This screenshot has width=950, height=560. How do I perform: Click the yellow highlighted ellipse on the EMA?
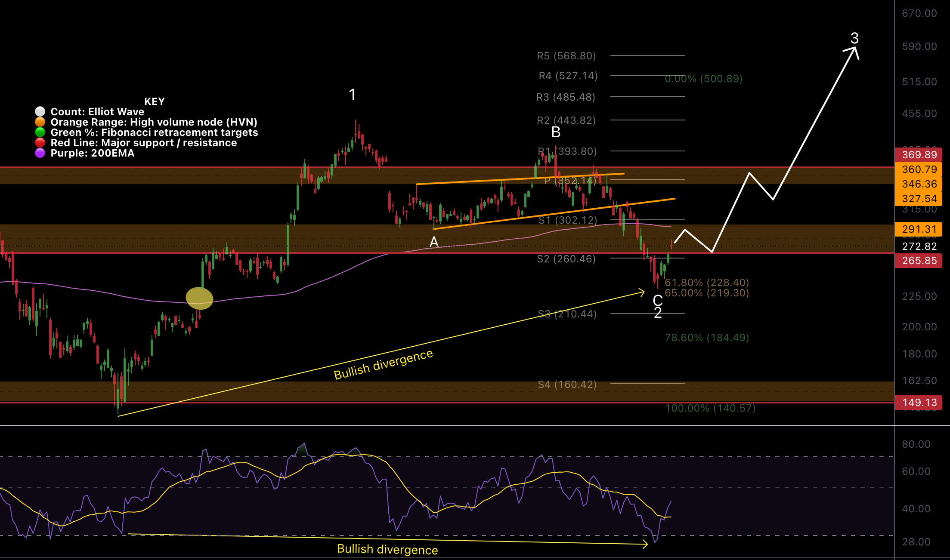199,298
